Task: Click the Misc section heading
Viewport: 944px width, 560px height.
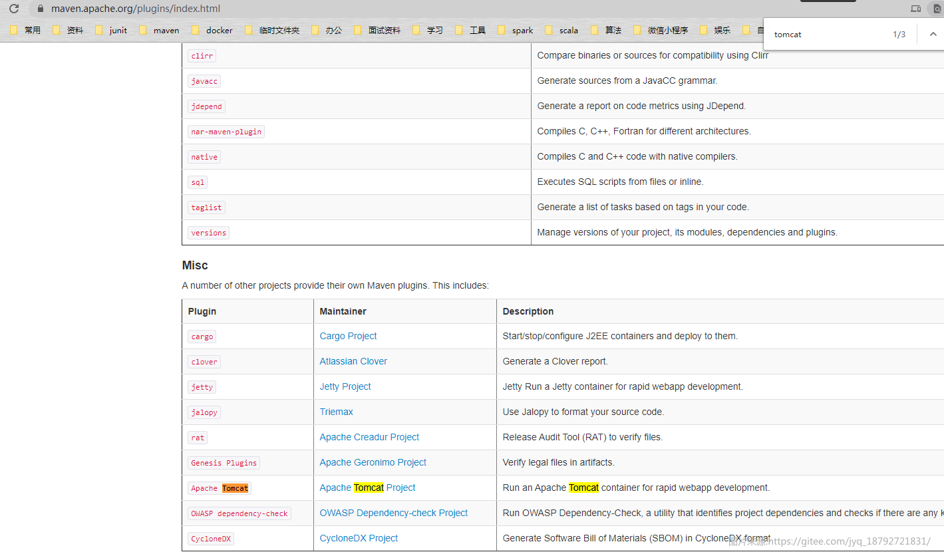Action: pos(195,265)
